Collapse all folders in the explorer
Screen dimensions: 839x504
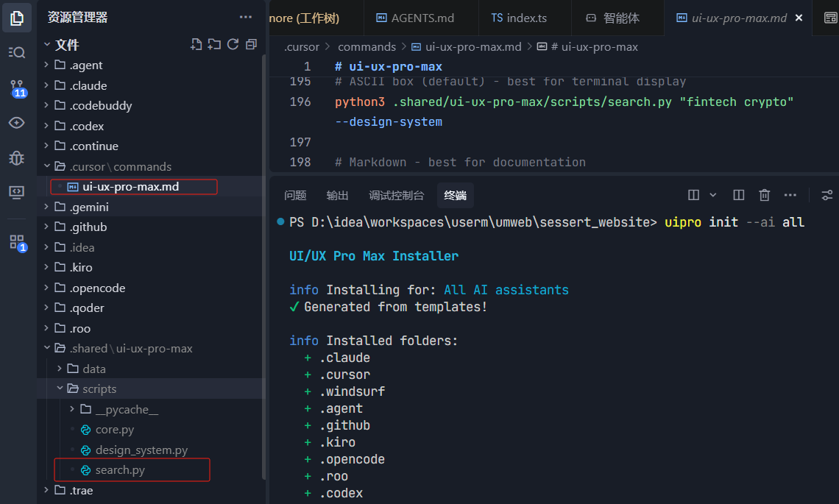tap(251, 45)
